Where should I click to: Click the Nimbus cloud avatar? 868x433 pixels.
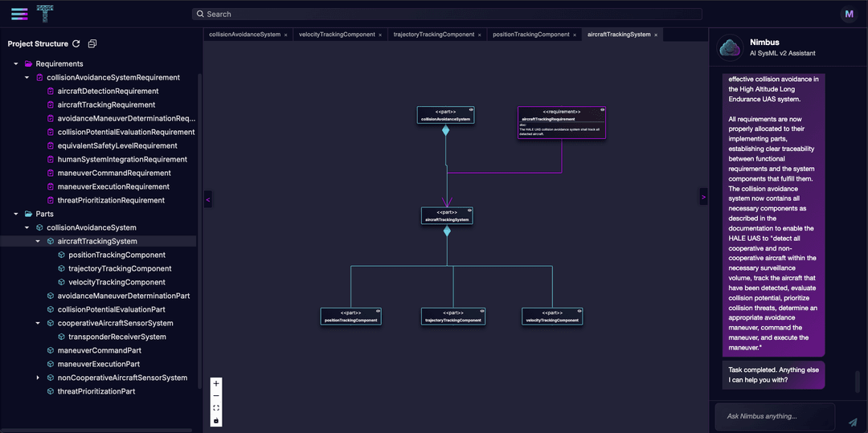tap(730, 47)
